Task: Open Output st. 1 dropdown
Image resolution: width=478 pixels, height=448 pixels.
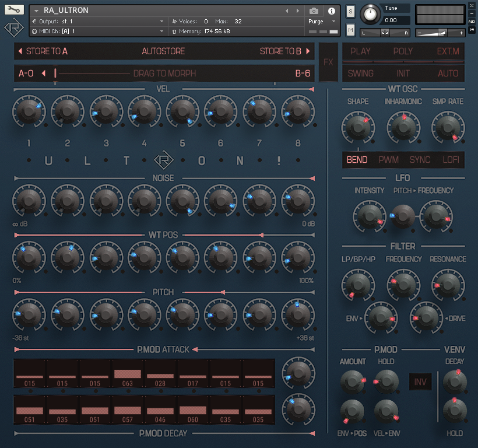Action: [x=161, y=22]
